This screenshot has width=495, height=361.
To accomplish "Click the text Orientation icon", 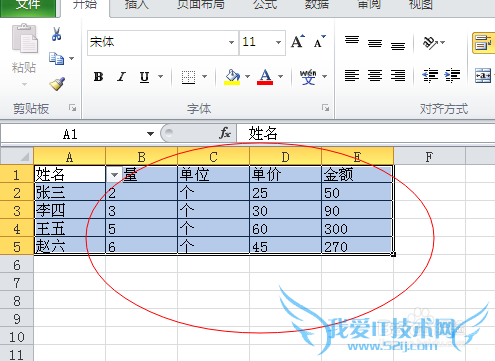I will click(x=430, y=43).
